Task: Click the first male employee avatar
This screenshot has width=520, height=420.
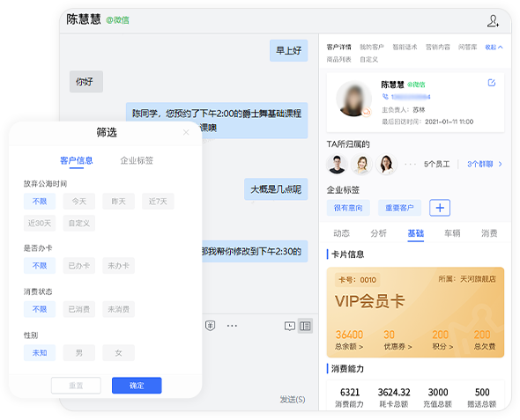Action: click(x=337, y=164)
